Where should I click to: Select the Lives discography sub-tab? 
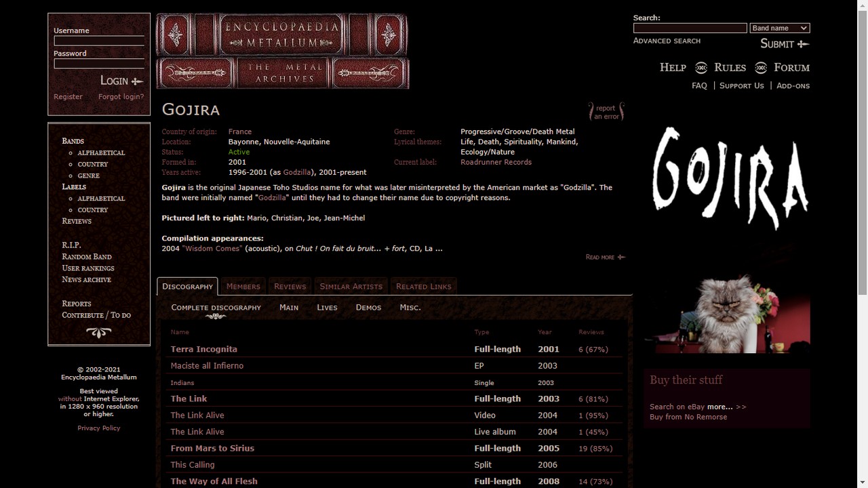327,308
